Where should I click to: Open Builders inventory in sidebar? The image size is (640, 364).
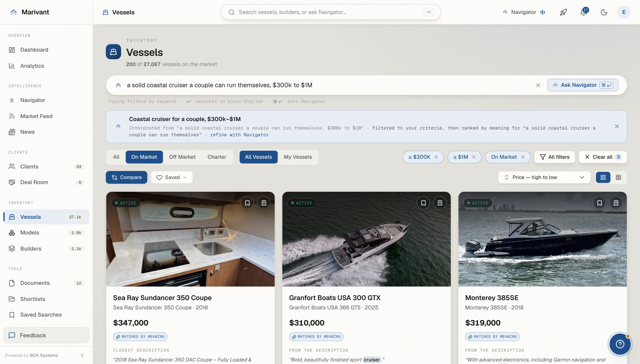[46, 248]
